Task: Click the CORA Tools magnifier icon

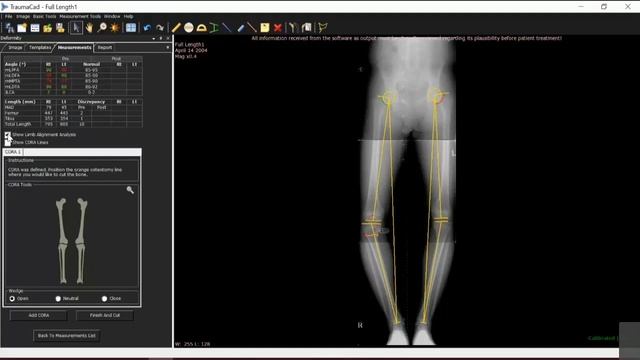Action: (x=130, y=190)
